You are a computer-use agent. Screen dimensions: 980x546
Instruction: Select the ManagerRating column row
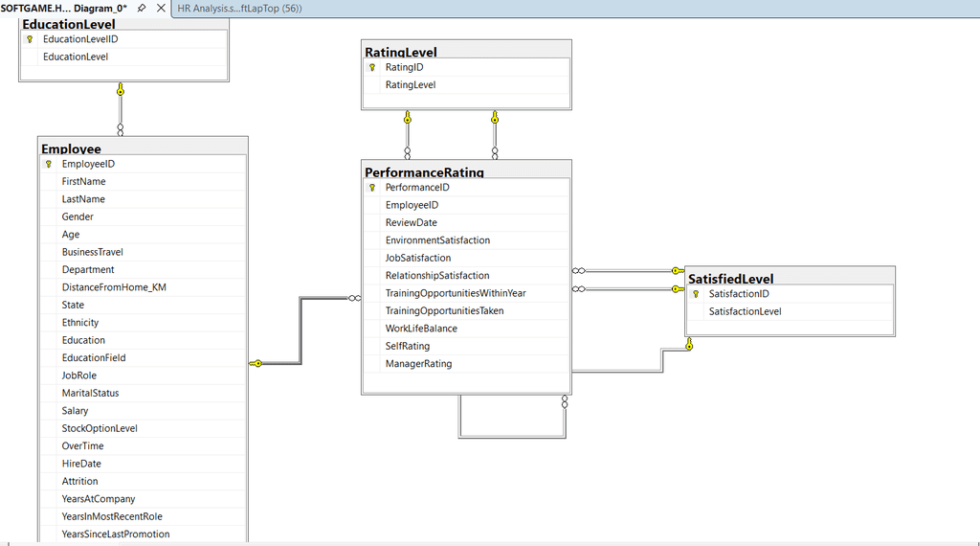pos(418,364)
